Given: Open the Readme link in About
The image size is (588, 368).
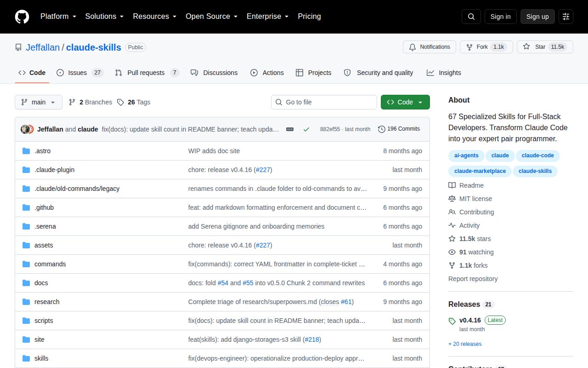Looking at the screenshot, I should 466,185.
